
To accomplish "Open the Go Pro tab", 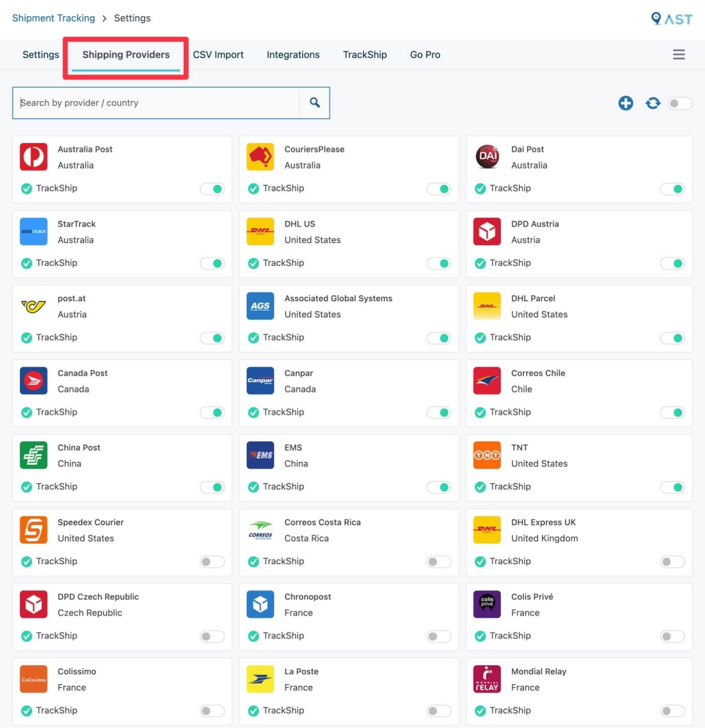I will [425, 54].
